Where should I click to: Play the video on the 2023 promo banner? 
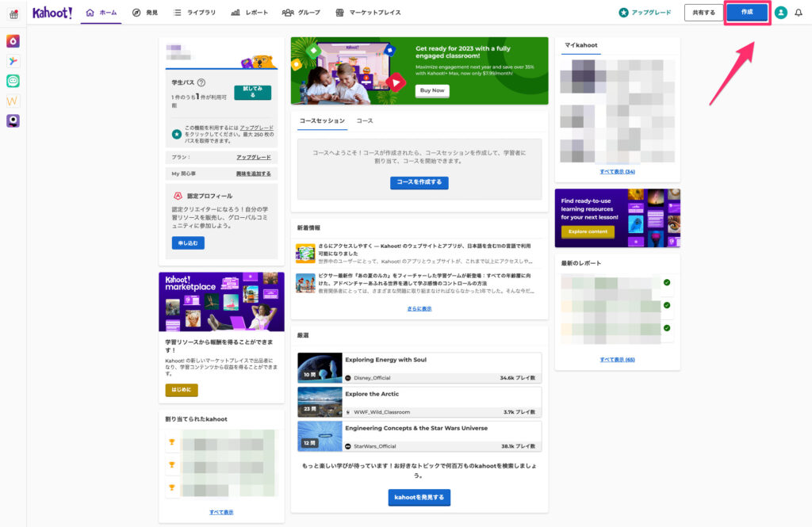tap(396, 82)
